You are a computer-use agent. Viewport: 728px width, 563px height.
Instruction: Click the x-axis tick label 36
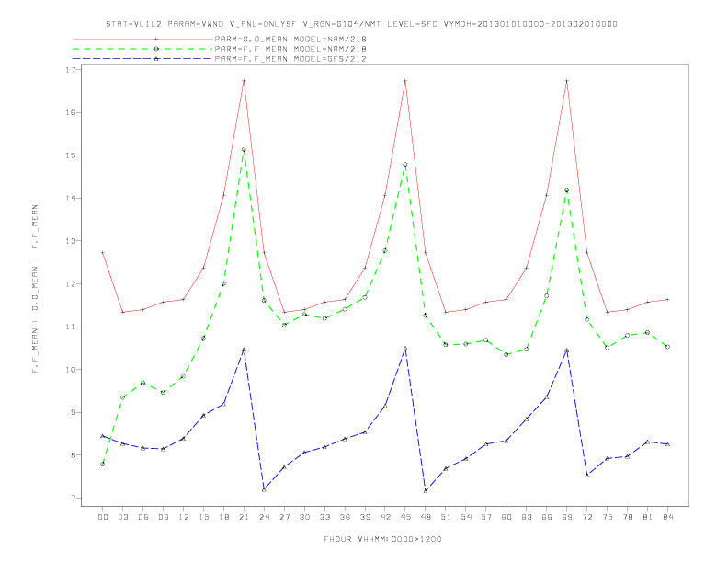[345, 517]
